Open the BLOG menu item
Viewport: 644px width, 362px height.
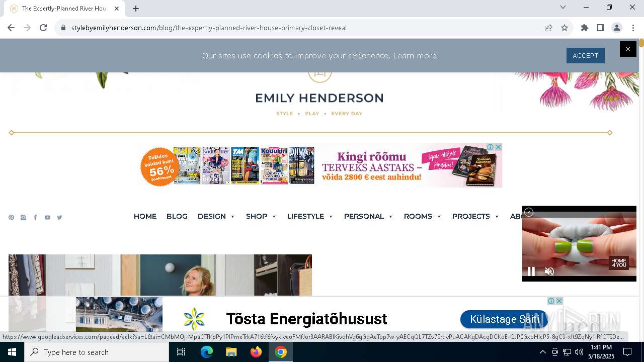(177, 216)
